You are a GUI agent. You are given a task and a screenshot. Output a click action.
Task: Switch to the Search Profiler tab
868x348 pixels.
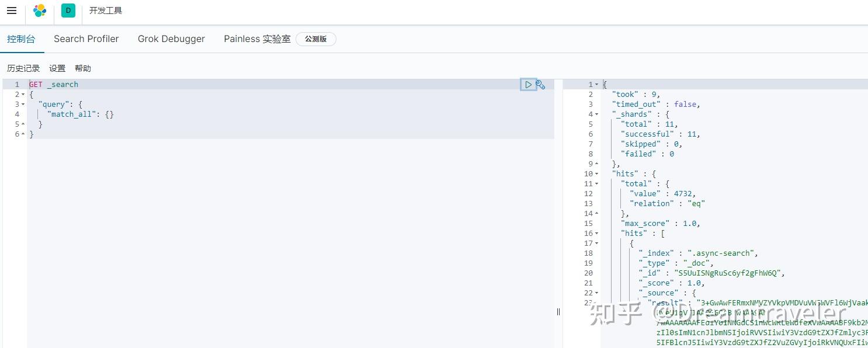point(86,39)
